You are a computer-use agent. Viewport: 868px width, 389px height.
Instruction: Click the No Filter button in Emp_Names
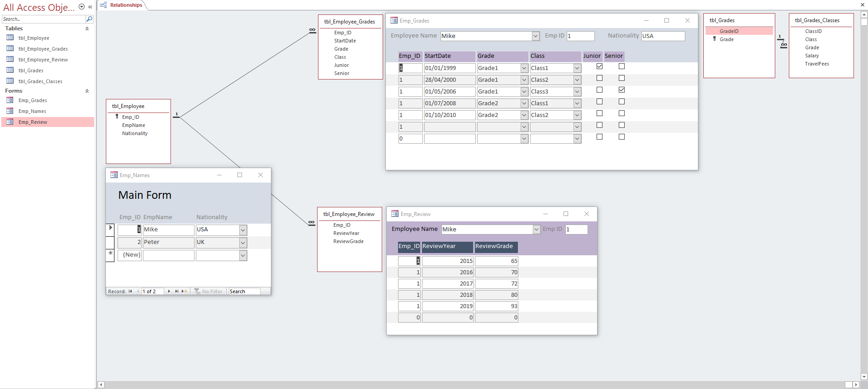tap(208, 291)
